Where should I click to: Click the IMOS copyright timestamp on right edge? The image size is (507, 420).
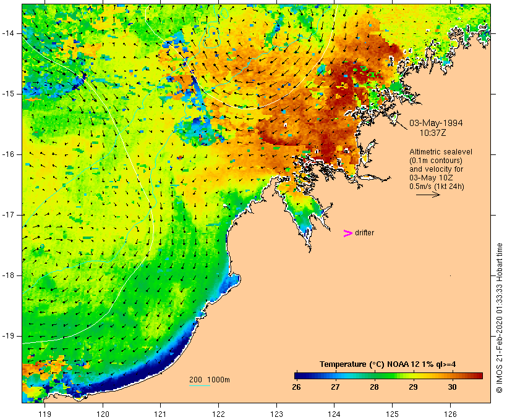click(x=500, y=318)
